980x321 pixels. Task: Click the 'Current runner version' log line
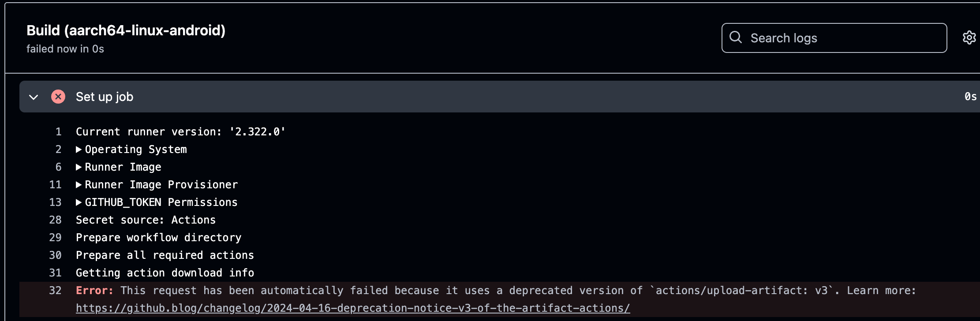[180, 132]
